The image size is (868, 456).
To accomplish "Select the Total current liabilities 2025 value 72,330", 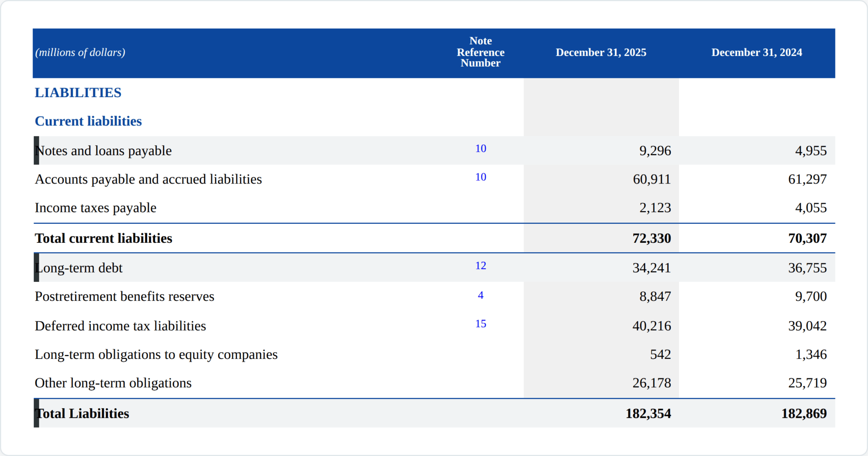I will pos(651,238).
